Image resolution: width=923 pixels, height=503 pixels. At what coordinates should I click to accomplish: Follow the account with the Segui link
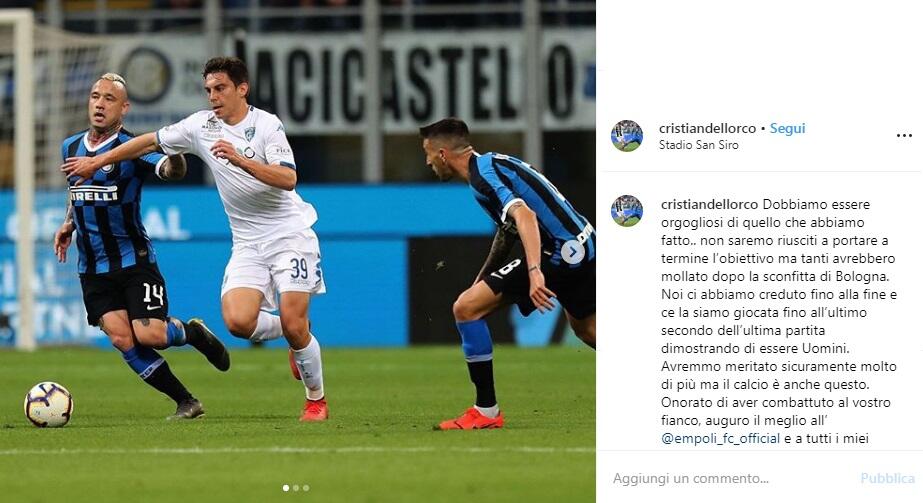787,128
